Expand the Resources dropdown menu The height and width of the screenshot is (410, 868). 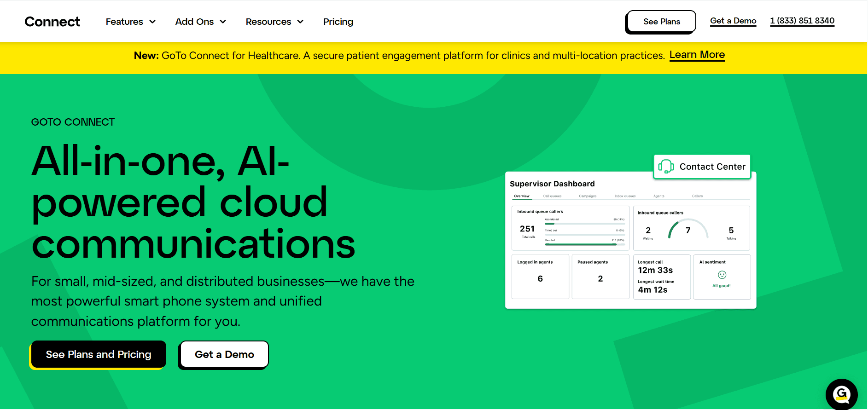click(x=274, y=22)
